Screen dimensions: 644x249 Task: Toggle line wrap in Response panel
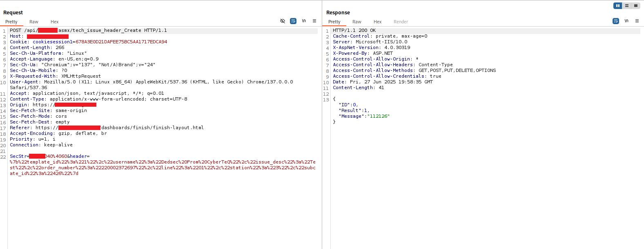click(616, 21)
